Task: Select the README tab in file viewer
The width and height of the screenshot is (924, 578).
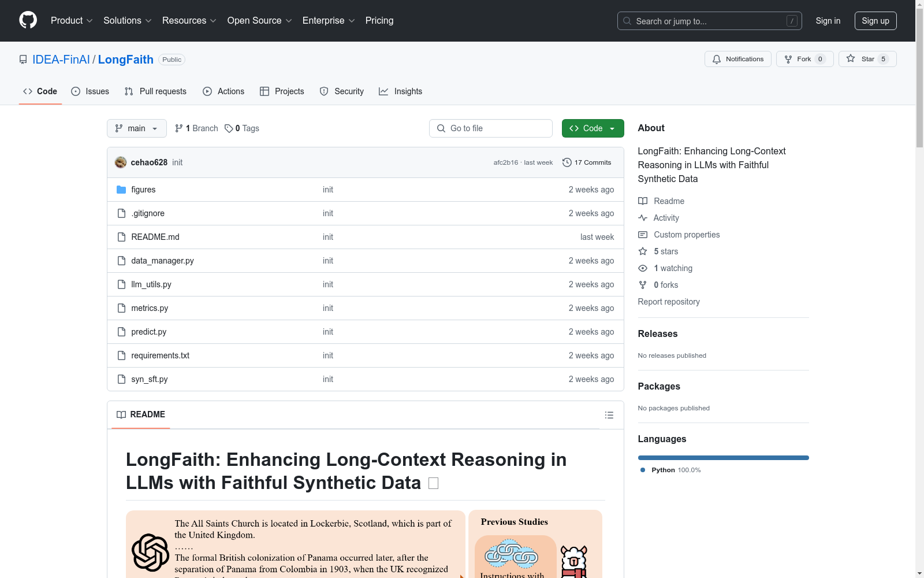Action: [141, 414]
